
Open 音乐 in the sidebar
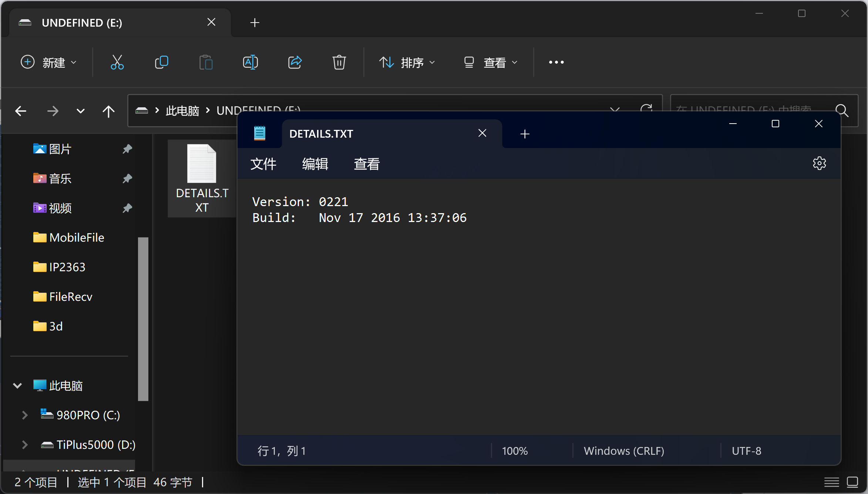(60, 178)
